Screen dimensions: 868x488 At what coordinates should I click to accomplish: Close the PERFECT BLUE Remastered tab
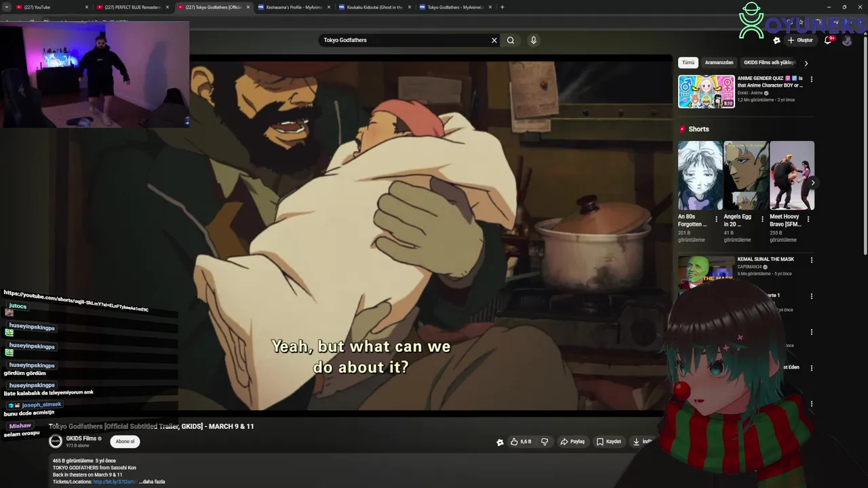(167, 7)
